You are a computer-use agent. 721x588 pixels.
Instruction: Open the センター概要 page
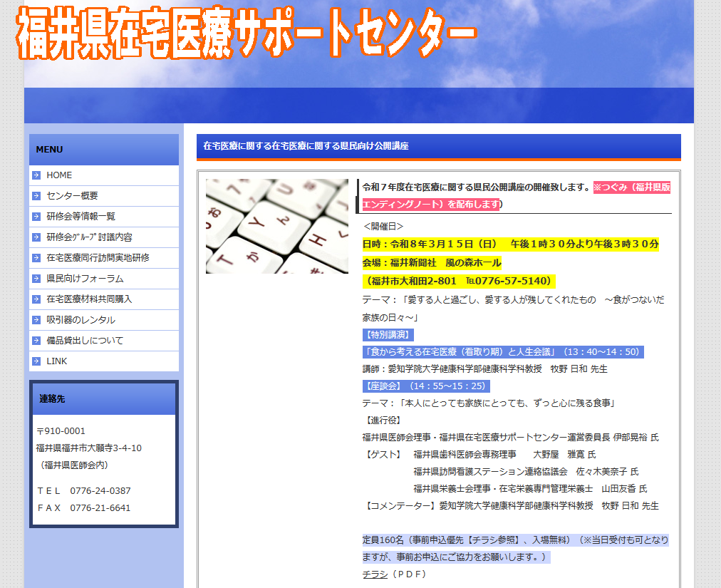pos(72,196)
